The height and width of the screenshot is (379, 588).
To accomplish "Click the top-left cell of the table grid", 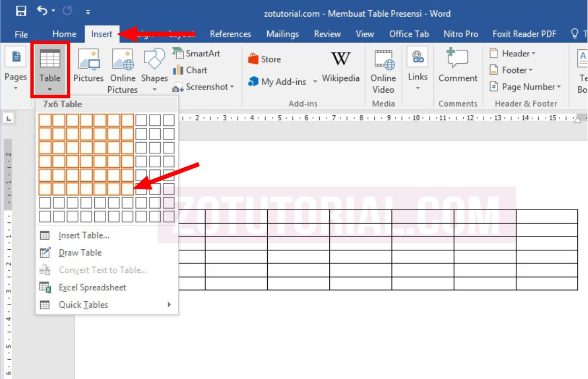I will tap(45, 120).
